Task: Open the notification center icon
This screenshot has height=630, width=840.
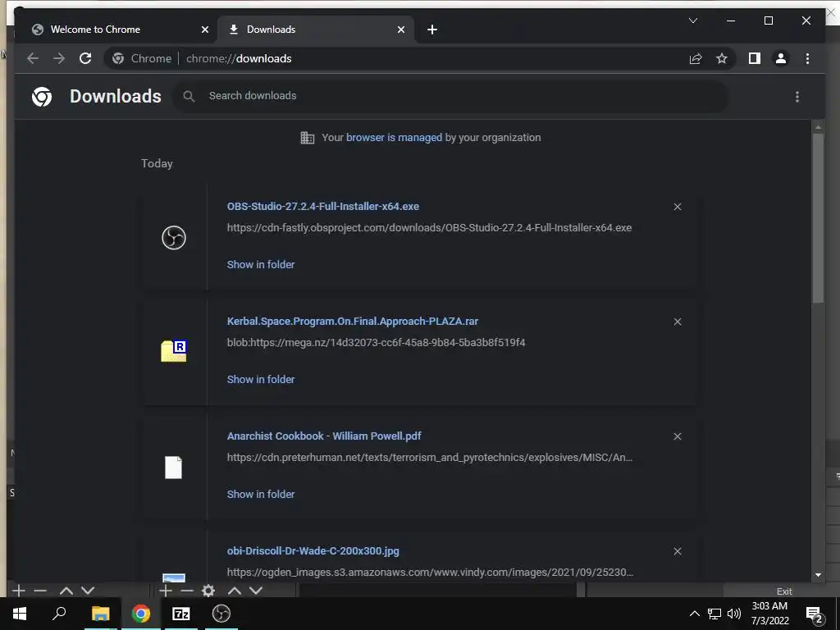Action: tap(815, 614)
